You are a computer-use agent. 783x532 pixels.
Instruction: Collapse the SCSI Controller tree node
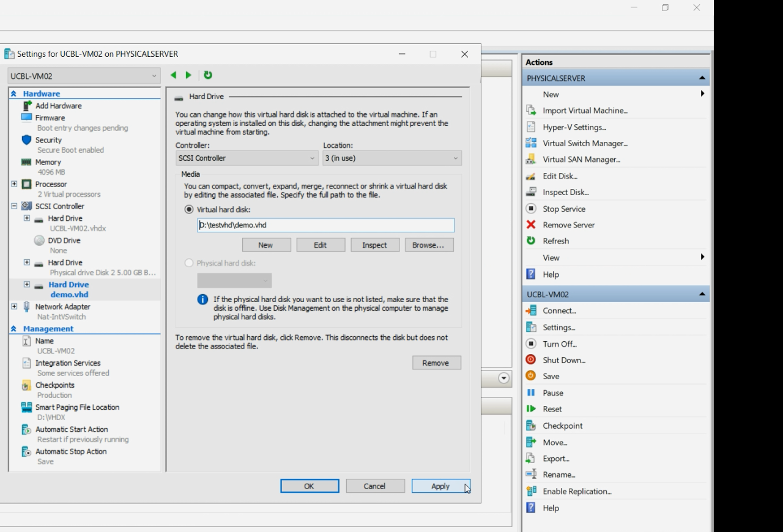(14, 206)
